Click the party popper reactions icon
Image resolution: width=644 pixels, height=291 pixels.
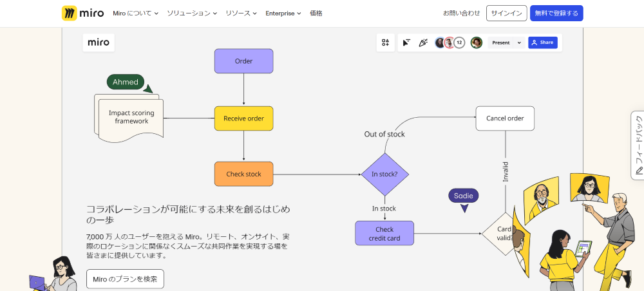pos(423,42)
